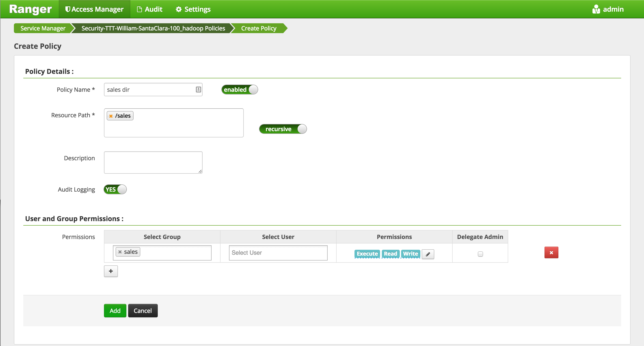Check the Delegate Admin checkbox
This screenshot has width=644, height=346.
(480, 254)
